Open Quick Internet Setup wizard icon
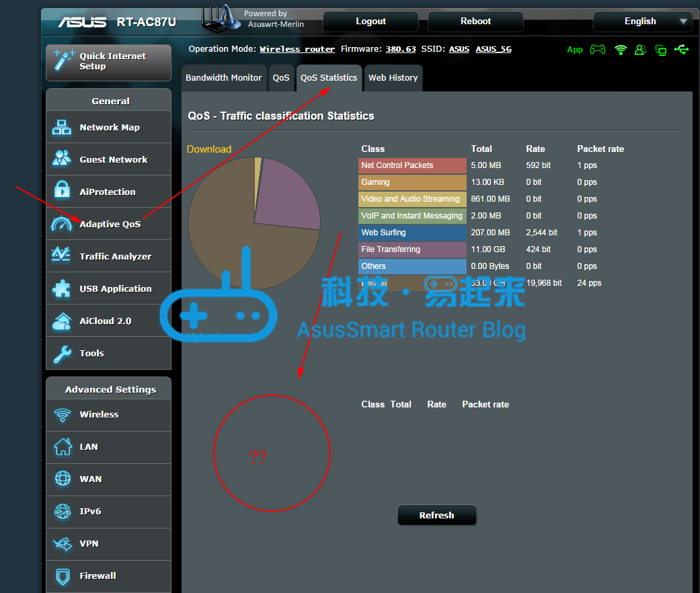Screen dimensions: 700x593 pyautogui.click(x=63, y=60)
